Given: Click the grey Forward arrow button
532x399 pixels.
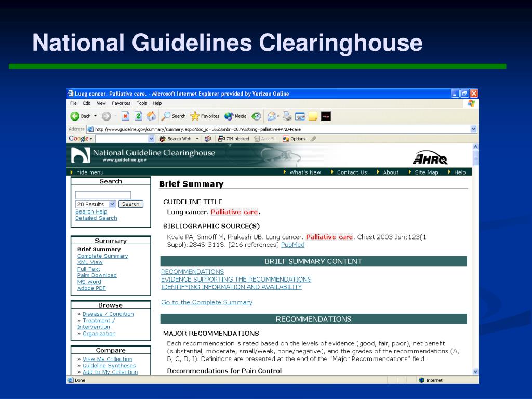Looking at the screenshot, I should click(x=107, y=116).
